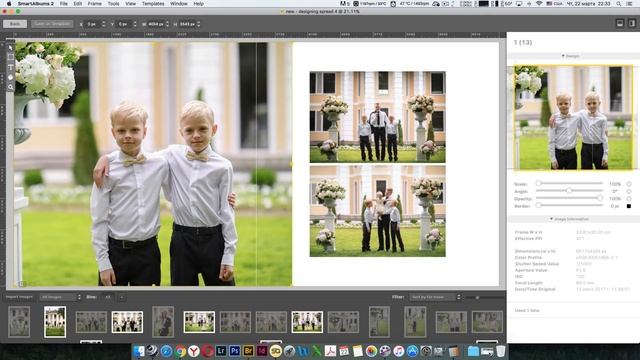Open App Store from the dock
The height and width of the screenshot is (360, 640).
[412, 351]
